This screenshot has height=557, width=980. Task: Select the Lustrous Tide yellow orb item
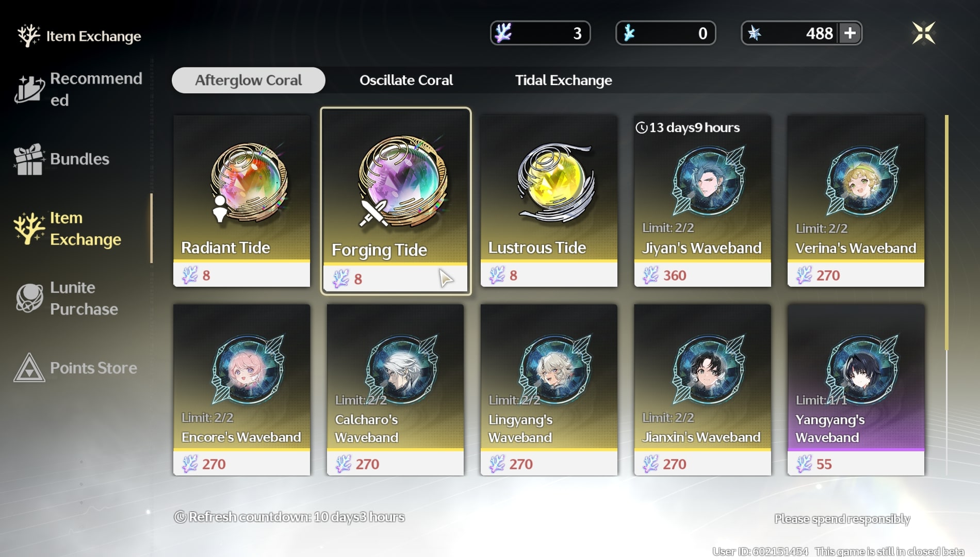pos(549,201)
